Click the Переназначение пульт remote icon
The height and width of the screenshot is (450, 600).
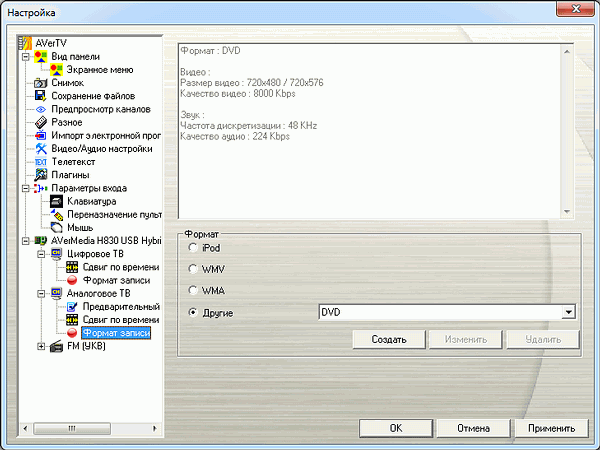tap(56, 215)
